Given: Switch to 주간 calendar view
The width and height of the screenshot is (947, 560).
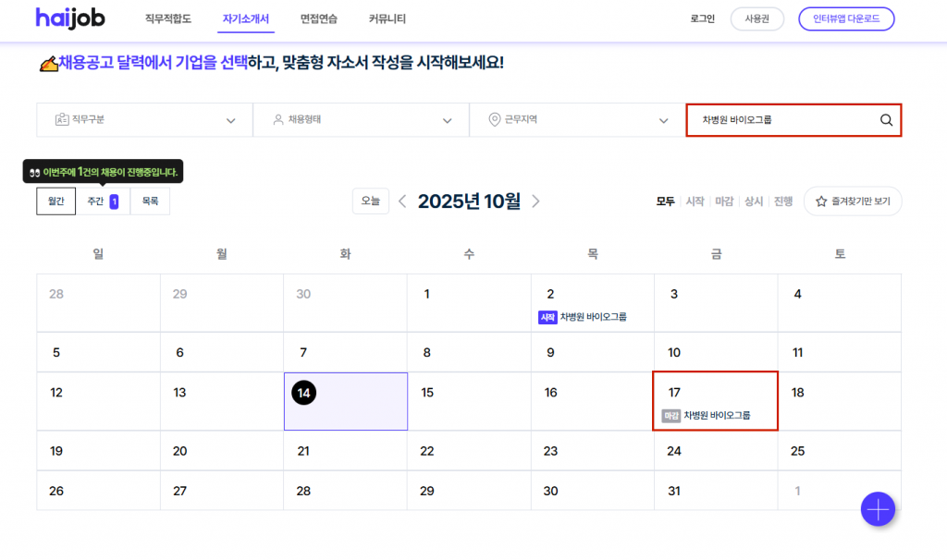Looking at the screenshot, I should (x=102, y=201).
